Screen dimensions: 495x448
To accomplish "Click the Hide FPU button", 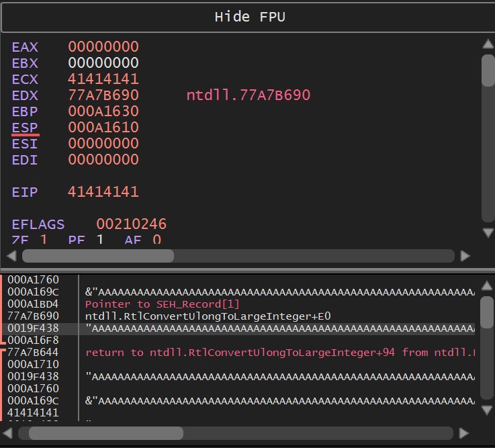I will 247,17.
